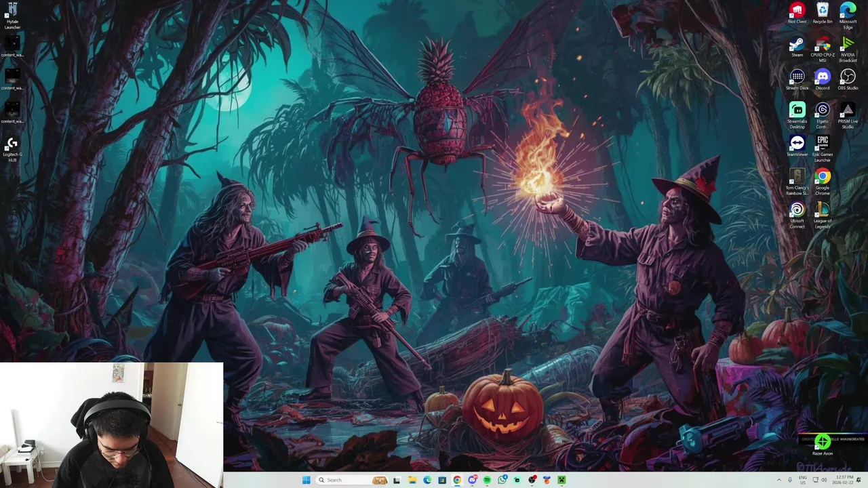Open File Explorer from the taskbar
This screenshot has height=488, width=868.
pyautogui.click(x=412, y=480)
